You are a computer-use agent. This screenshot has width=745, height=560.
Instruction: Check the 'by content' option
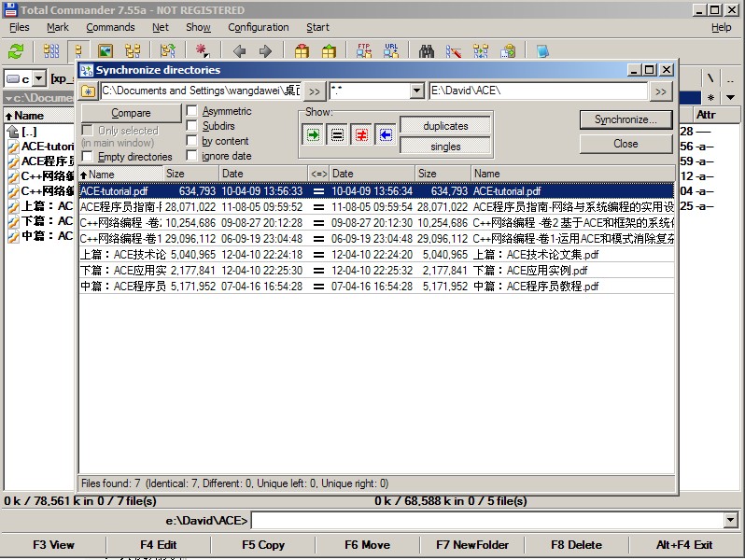tap(191, 141)
